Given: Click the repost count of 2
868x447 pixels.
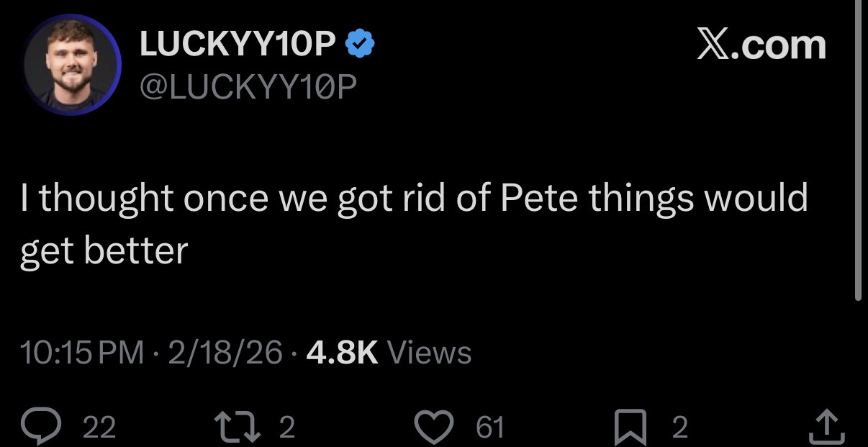Looking at the screenshot, I should pyautogui.click(x=286, y=428).
